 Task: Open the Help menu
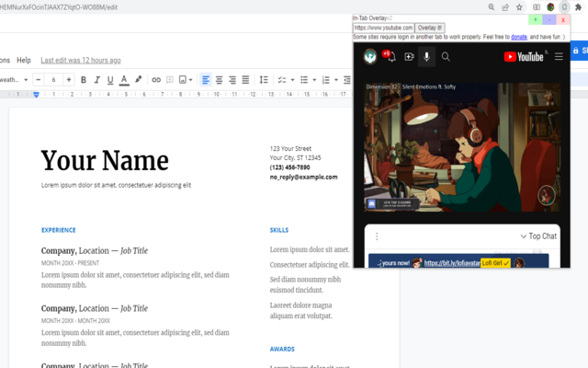[x=24, y=60]
